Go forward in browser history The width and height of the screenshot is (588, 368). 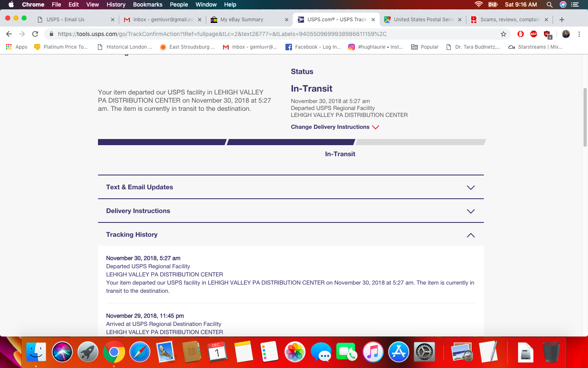[22, 34]
